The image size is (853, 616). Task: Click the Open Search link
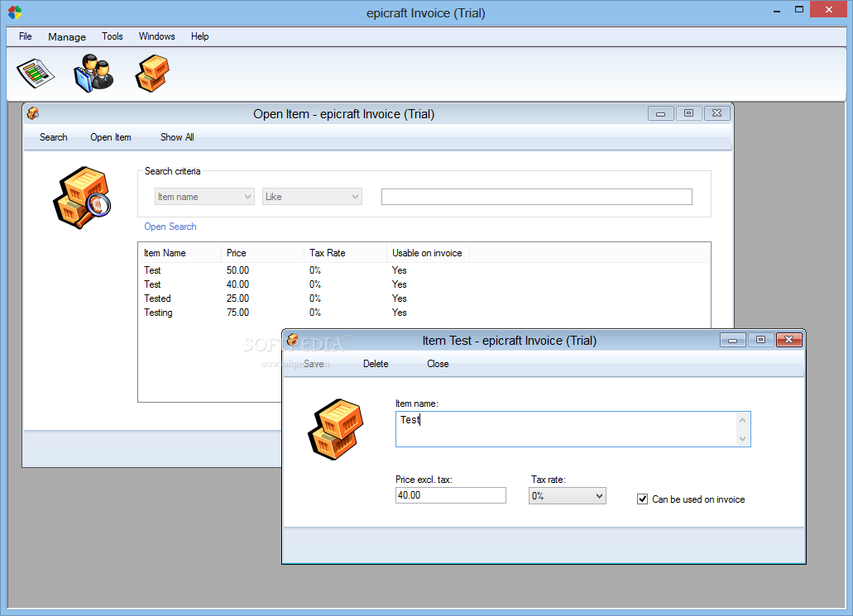pyautogui.click(x=170, y=227)
